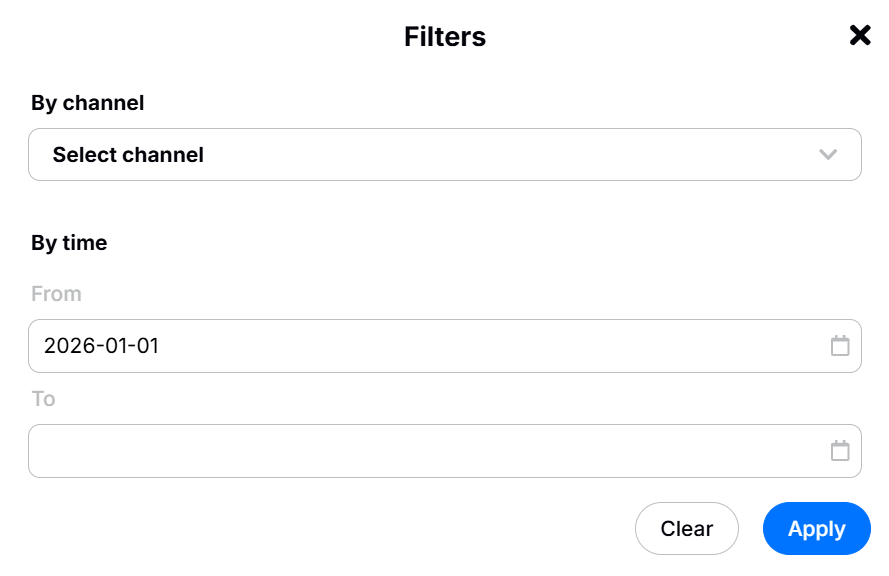889x576 pixels.
Task: Expand the channel list using the chevron arrow
Action: tap(827, 155)
